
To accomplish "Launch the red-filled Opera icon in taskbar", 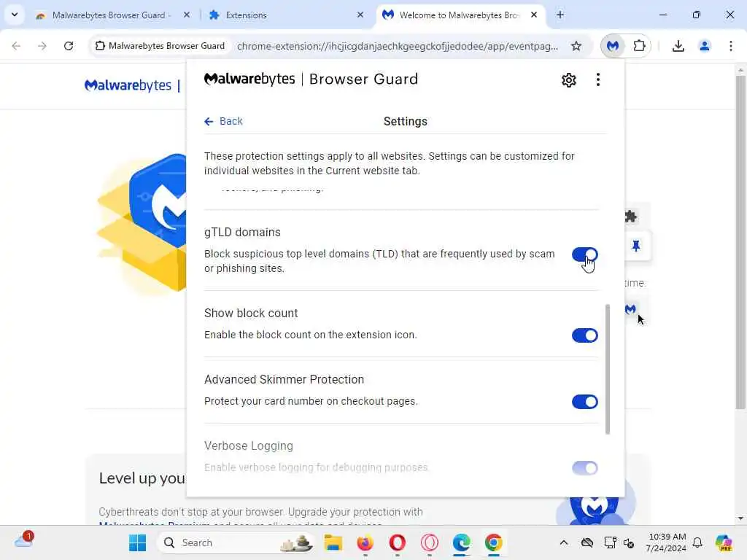I will tap(398, 542).
